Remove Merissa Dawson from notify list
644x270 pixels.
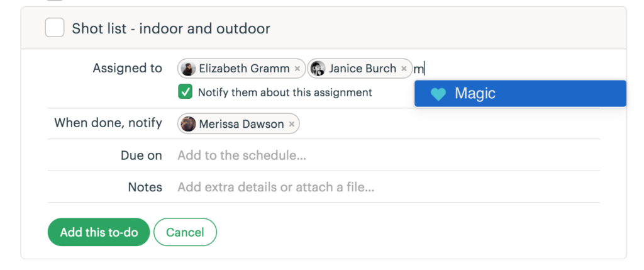(291, 125)
